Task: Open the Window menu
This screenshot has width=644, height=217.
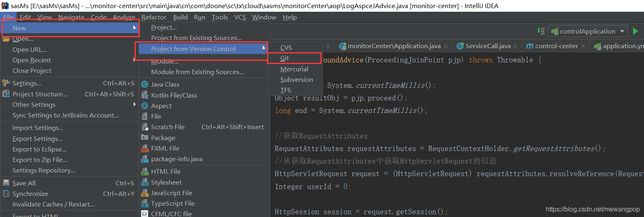Action: click(264, 17)
